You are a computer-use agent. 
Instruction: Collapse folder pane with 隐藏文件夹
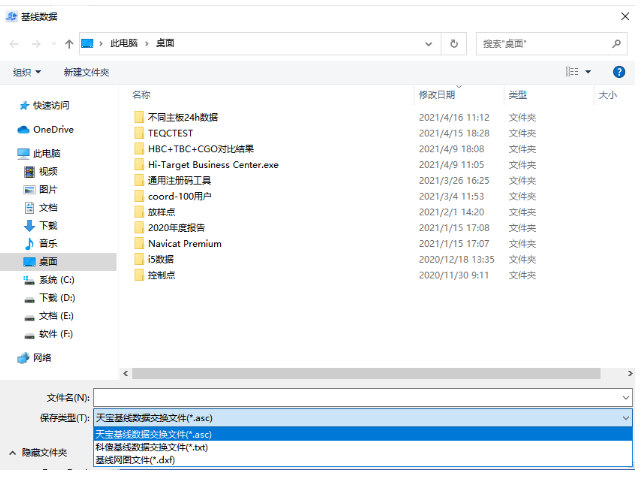(38, 453)
